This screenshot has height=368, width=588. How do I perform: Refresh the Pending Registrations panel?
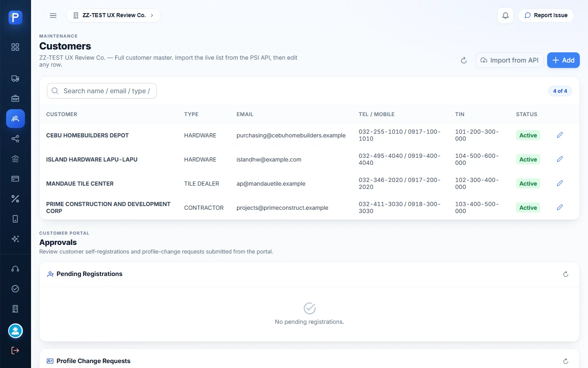(x=566, y=274)
